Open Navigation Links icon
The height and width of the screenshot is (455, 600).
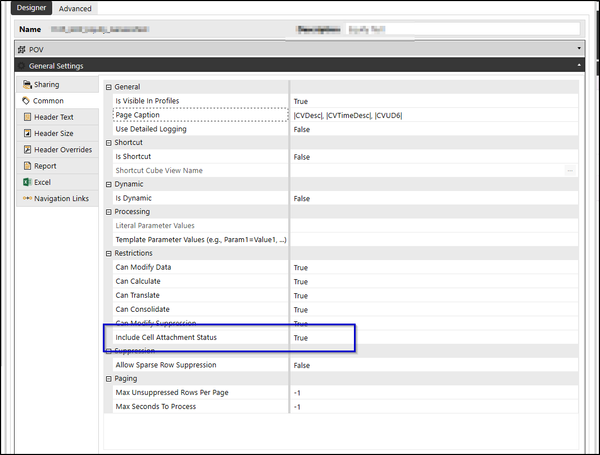tap(27, 198)
